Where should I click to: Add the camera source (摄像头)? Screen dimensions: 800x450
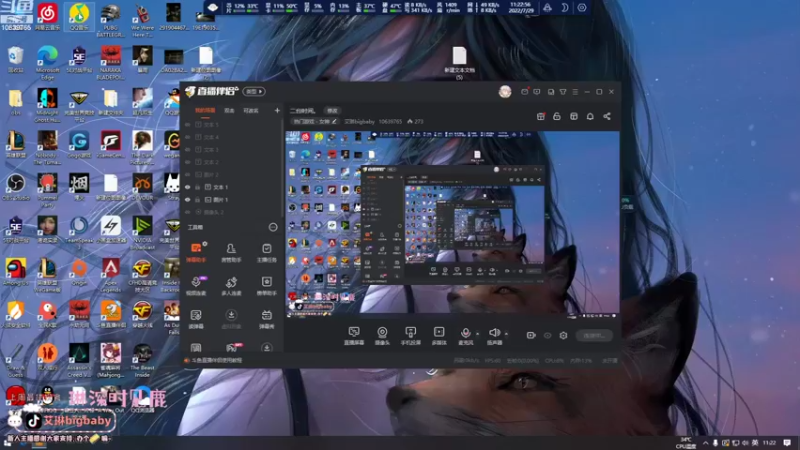click(x=382, y=336)
